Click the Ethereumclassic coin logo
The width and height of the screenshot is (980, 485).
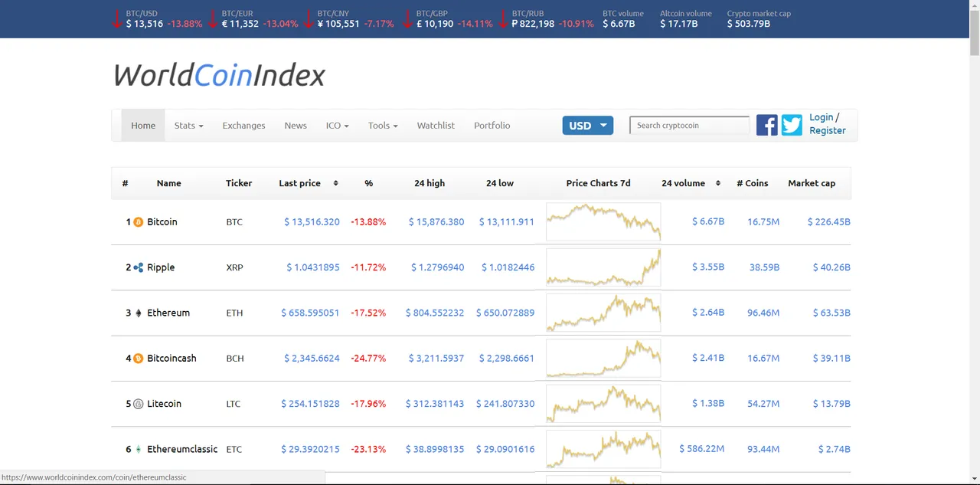(139, 449)
